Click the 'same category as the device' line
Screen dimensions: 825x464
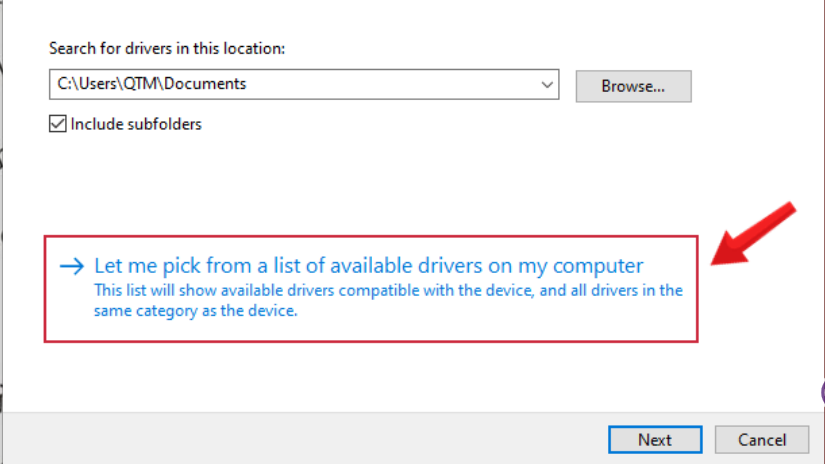coord(196,310)
